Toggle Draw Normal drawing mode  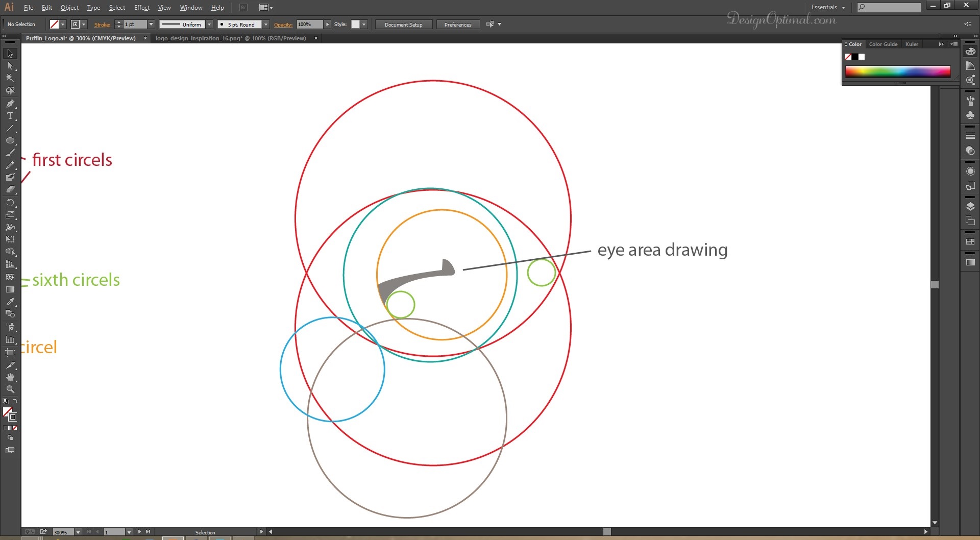coord(10,438)
